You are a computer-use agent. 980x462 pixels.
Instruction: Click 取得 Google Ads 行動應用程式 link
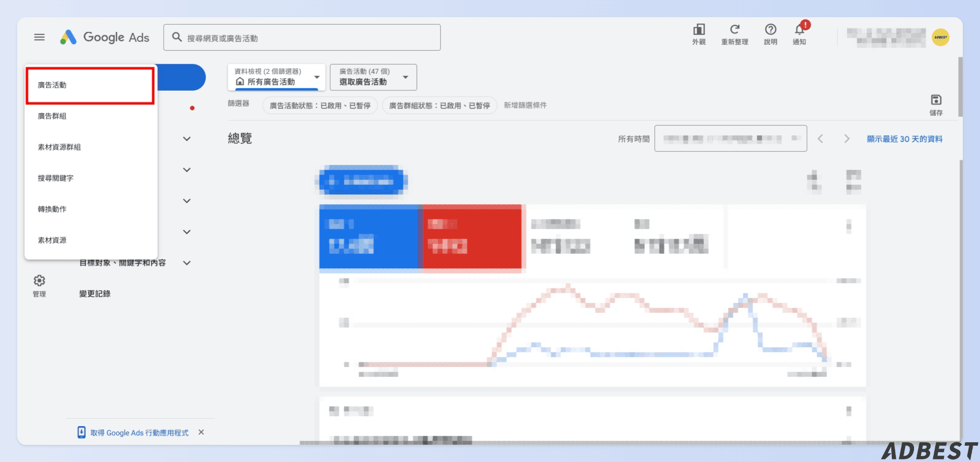coord(139,433)
